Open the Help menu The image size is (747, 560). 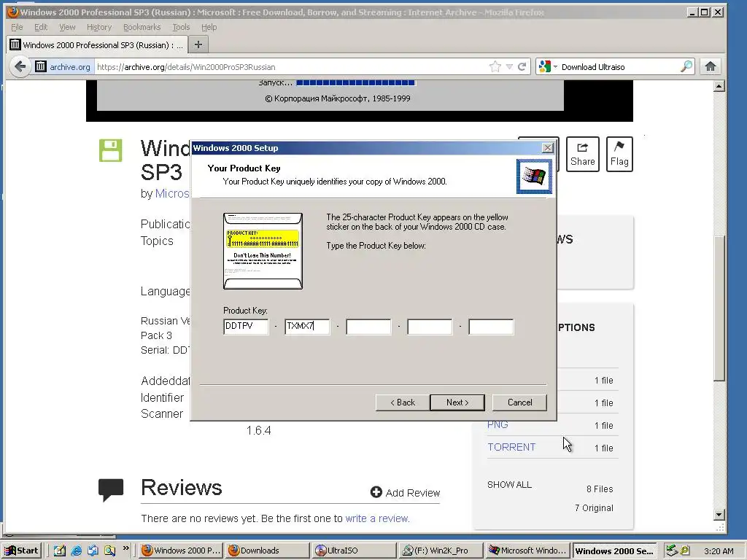209,27
